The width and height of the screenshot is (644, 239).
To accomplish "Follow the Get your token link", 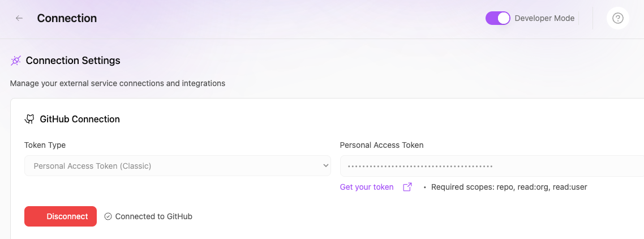I will (367, 187).
